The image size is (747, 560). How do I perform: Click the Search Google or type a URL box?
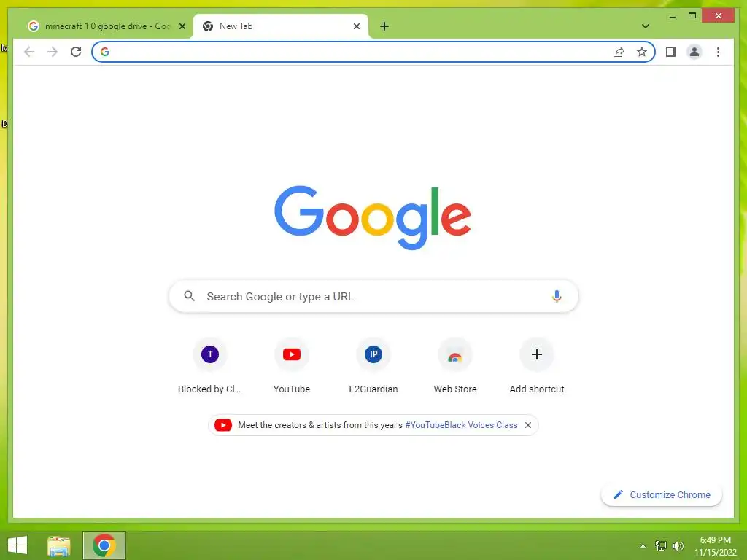point(373,296)
